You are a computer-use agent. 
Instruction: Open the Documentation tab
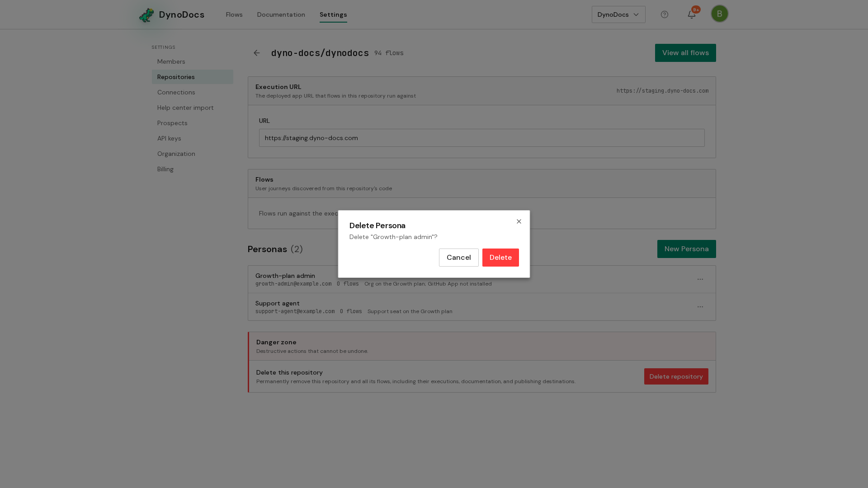point(281,14)
